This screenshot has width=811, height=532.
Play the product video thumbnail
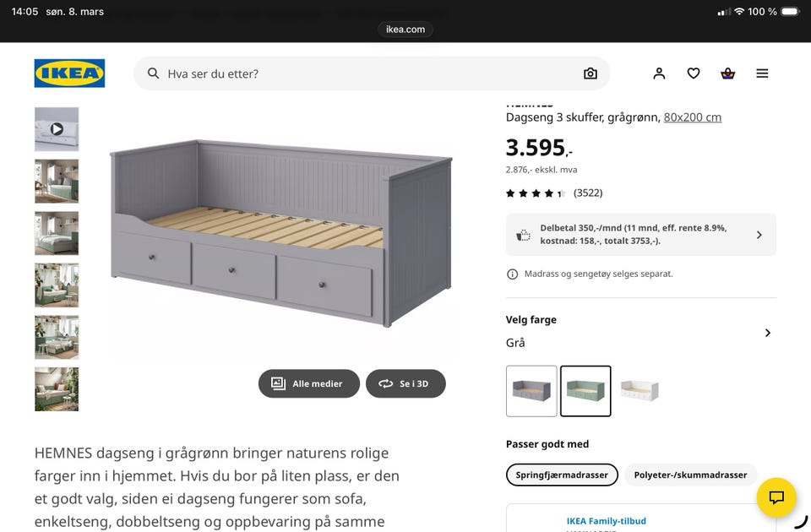57,129
